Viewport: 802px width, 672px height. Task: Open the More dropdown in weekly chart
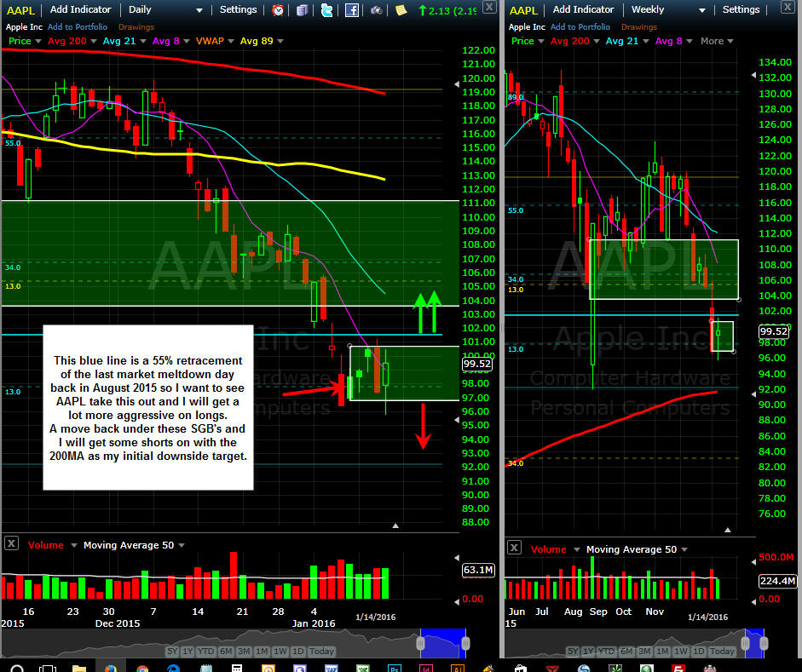[x=717, y=41]
